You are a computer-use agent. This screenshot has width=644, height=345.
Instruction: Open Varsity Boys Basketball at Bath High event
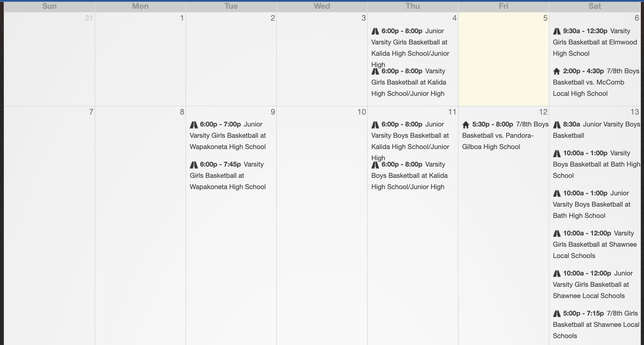596,164
